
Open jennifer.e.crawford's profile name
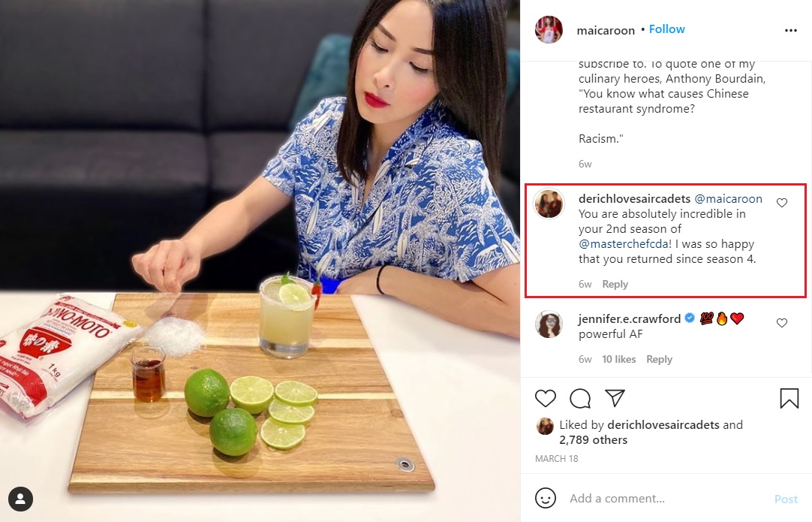[629, 318]
